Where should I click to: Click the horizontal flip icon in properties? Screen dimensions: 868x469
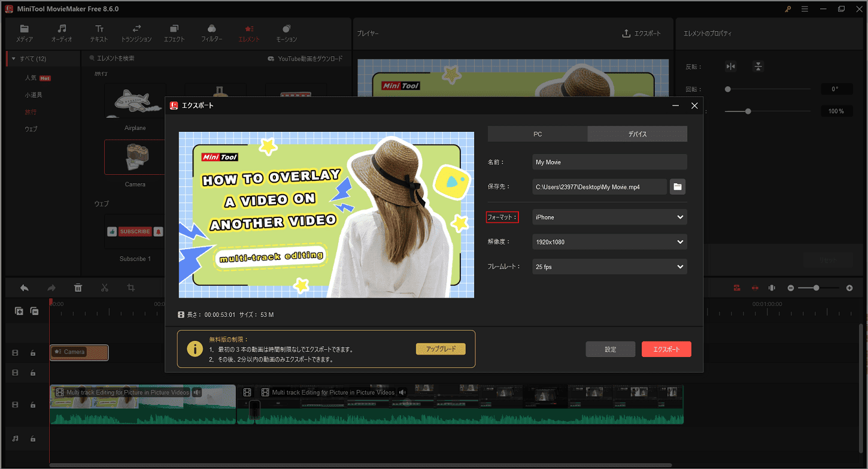730,66
